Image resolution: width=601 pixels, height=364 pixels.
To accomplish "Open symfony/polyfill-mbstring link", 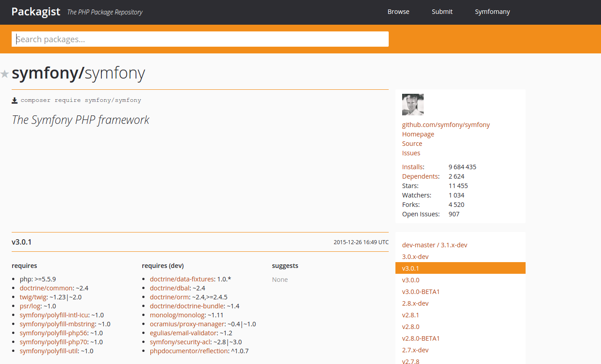I will 57,324.
